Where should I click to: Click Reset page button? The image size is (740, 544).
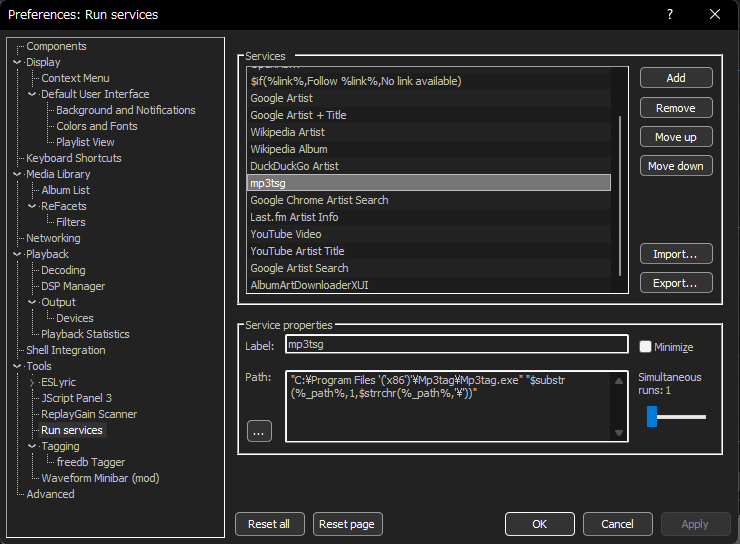(347, 524)
